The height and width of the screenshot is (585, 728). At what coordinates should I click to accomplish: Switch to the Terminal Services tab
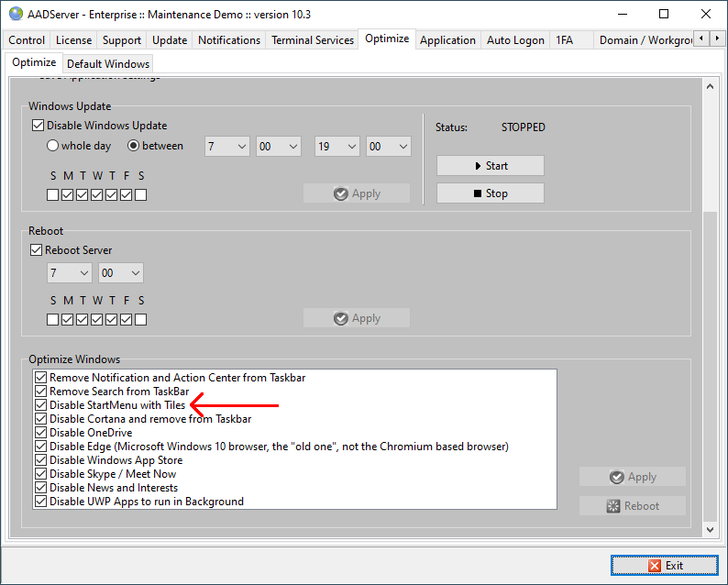313,40
